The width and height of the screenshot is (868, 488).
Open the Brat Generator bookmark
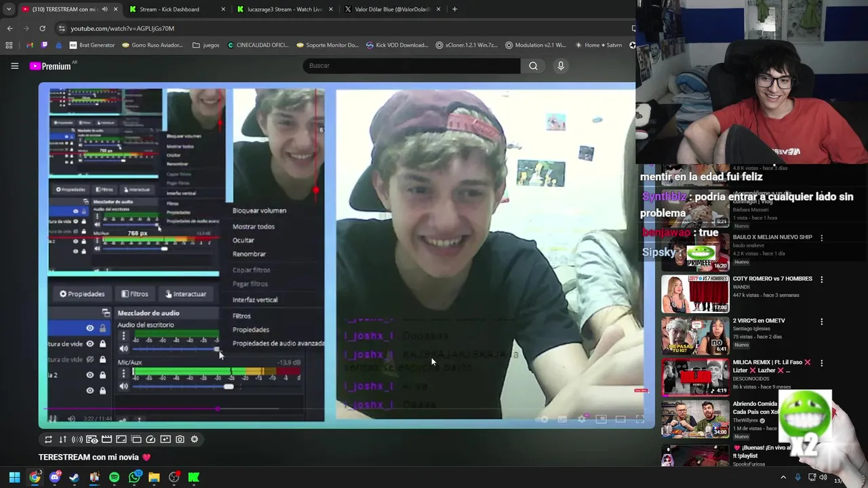pyautogui.click(x=92, y=45)
